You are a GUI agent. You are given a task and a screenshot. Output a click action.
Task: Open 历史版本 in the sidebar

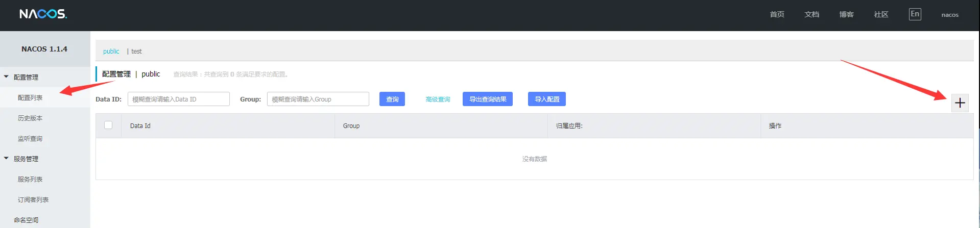coord(30,118)
